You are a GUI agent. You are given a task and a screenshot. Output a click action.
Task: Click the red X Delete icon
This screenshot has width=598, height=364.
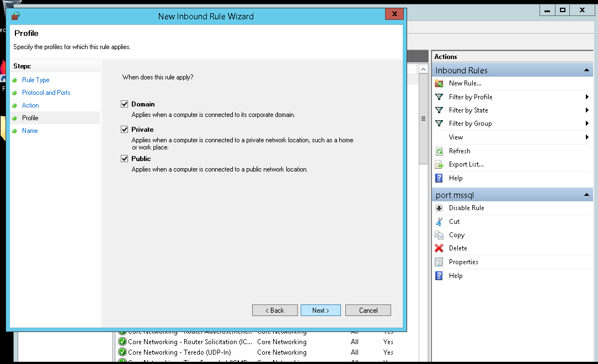point(439,248)
